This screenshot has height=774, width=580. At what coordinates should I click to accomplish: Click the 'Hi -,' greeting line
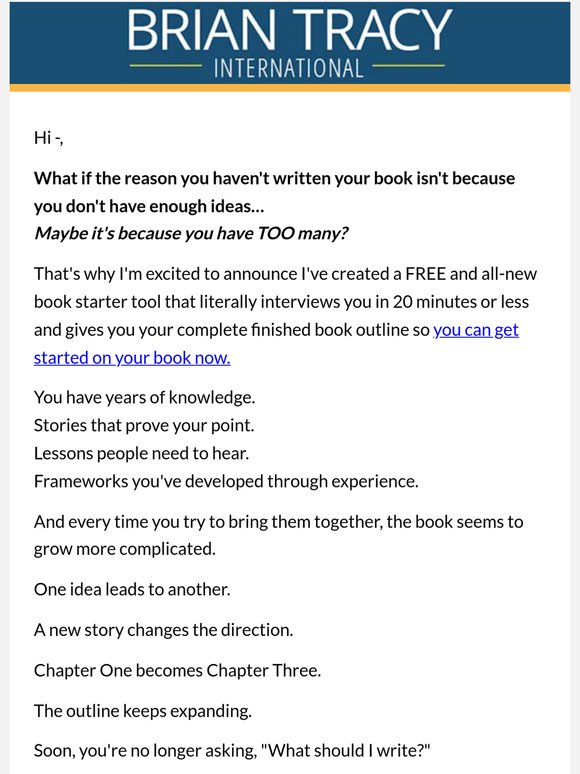[x=48, y=138]
